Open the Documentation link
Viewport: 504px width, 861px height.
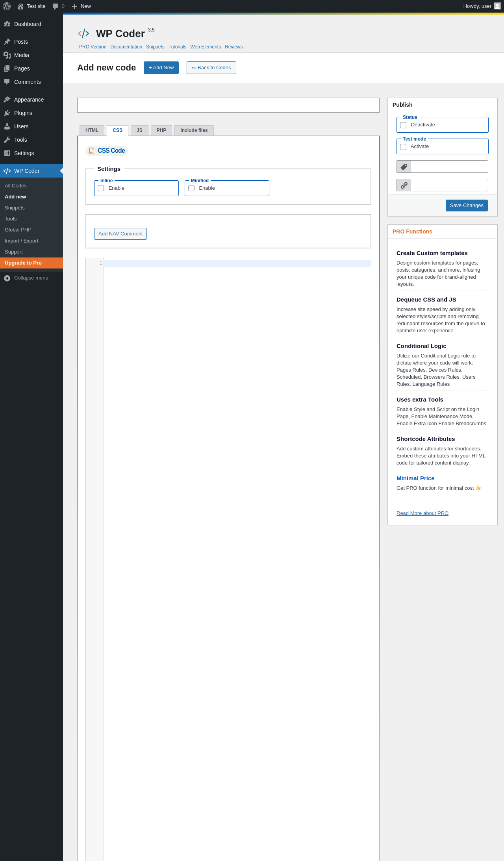(126, 47)
